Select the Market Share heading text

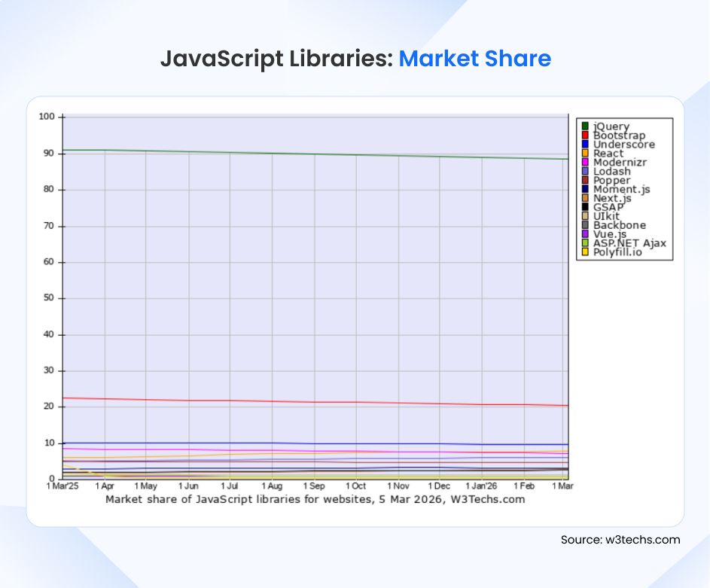(x=476, y=59)
